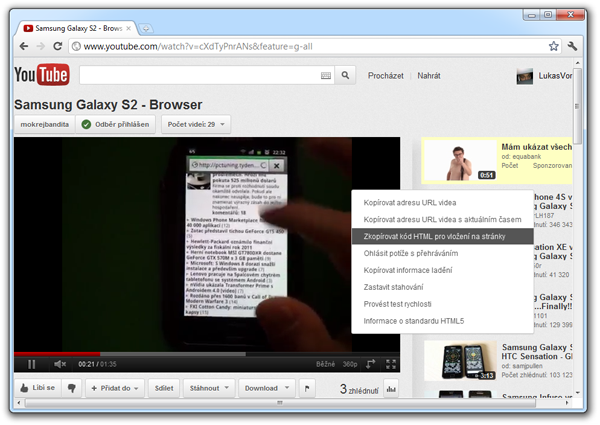This screenshot has height=425, width=600.
Task: Bookmark this page with the star icon
Action: point(553,46)
